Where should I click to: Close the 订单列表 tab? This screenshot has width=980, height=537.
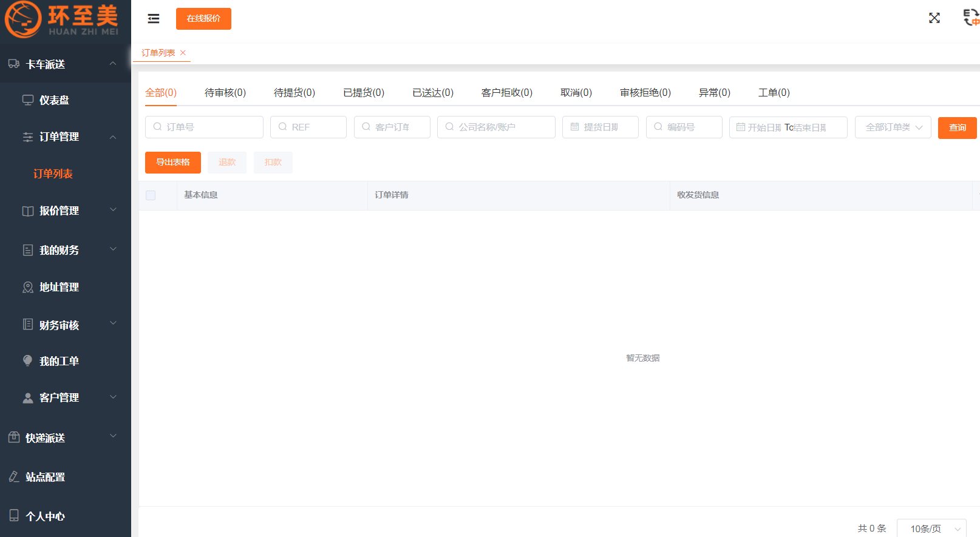pos(183,53)
